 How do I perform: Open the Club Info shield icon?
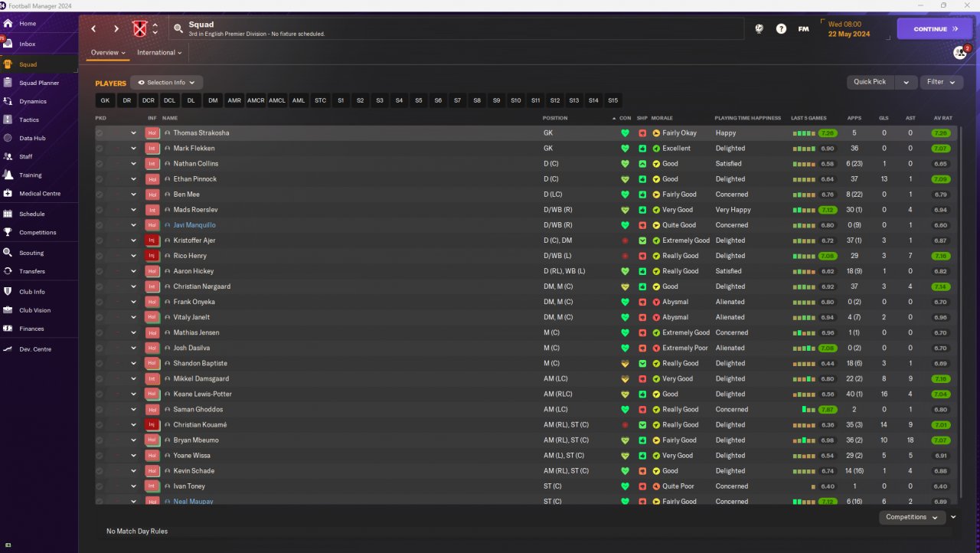coord(8,292)
